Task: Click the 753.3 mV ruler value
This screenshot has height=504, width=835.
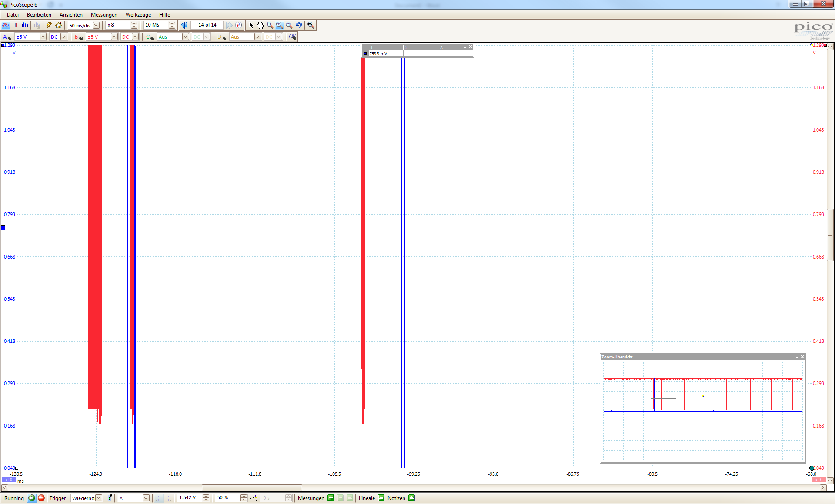Action: 378,54
